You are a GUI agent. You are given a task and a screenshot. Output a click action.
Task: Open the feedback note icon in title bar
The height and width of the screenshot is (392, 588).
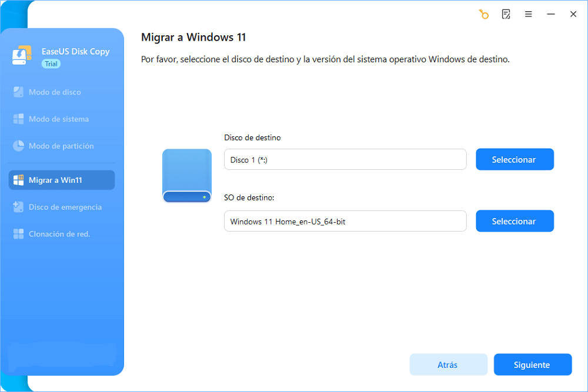point(506,14)
